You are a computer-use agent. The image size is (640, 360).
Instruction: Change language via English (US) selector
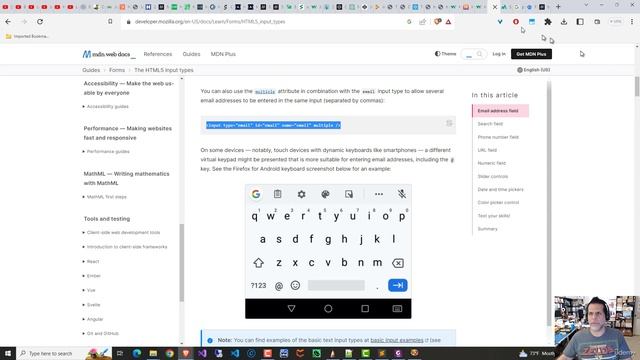click(x=534, y=70)
